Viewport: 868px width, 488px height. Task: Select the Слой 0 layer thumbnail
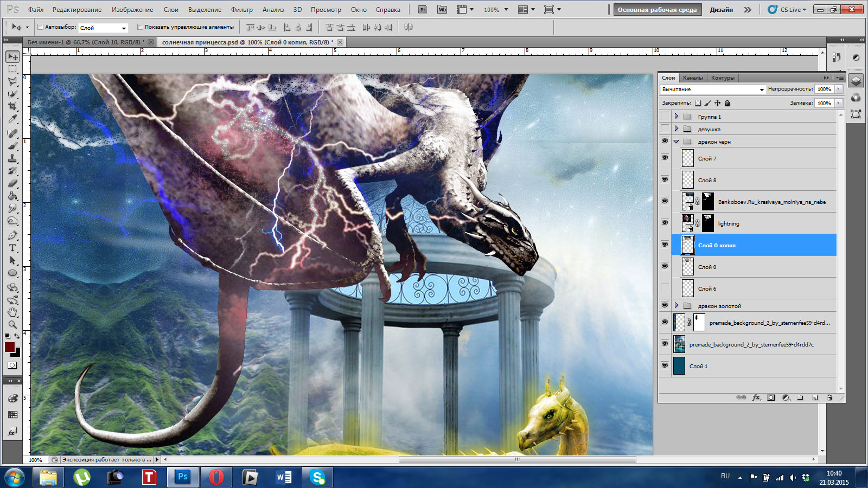coord(687,267)
